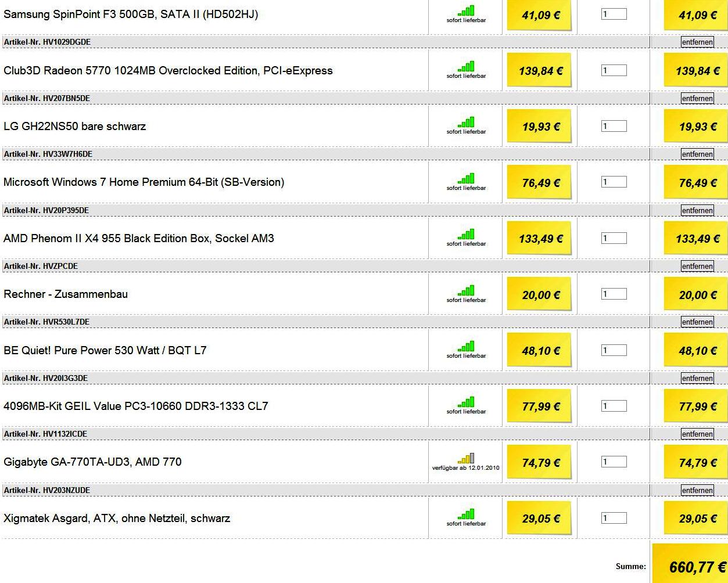Screen dimensions: 728x583
Task: Click the text Artikel-Nr. HV203NZUDE
Action: 47,490
